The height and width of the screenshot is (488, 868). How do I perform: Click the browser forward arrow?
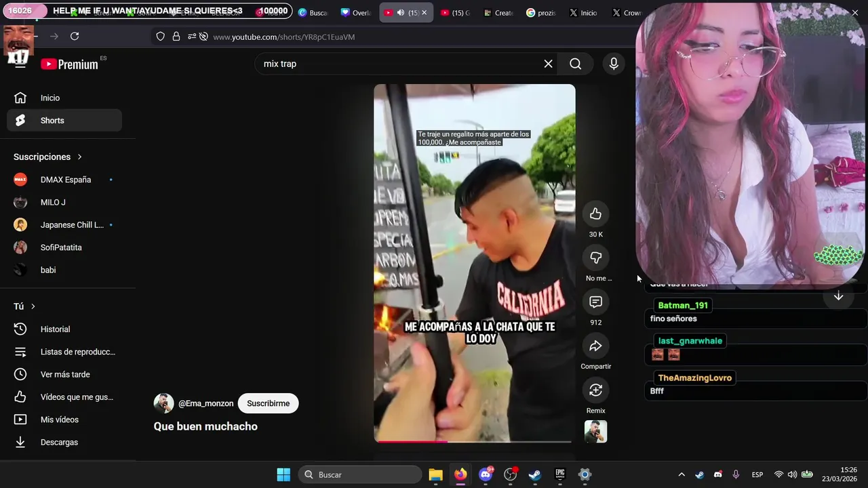coord(54,37)
